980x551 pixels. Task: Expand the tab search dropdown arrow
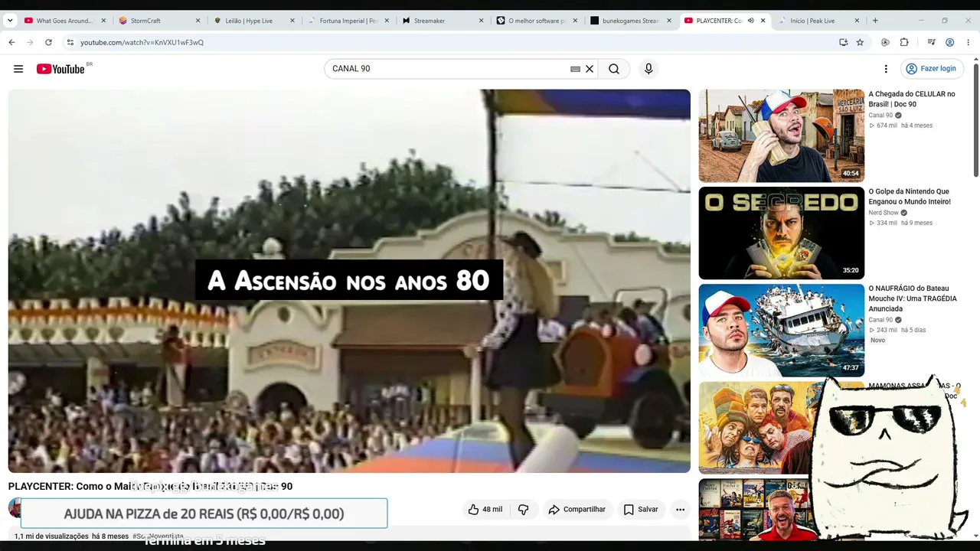pyautogui.click(x=10, y=21)
